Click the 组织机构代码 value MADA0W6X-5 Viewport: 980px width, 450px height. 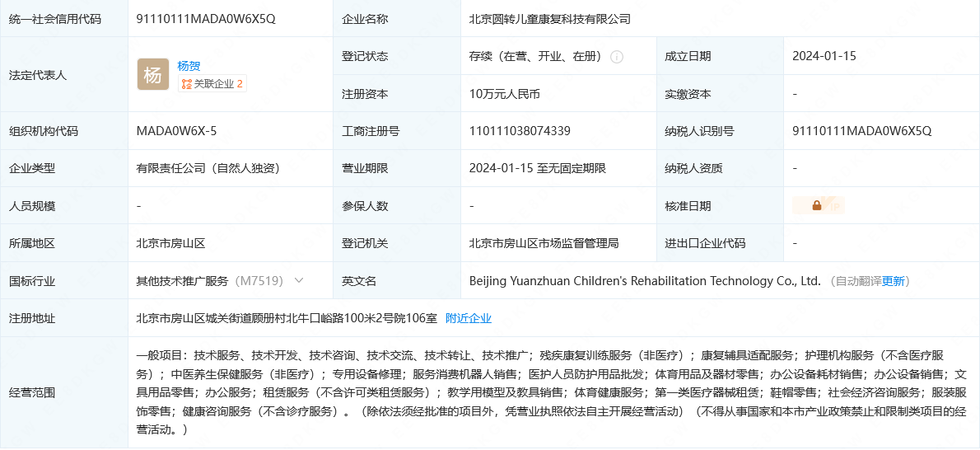(x=177, y=131)
